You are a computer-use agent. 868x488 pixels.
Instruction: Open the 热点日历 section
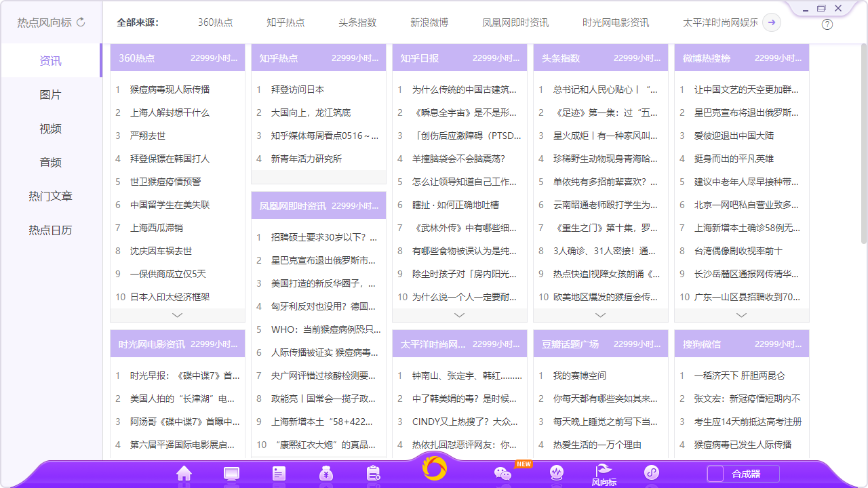tap(51, 230)
